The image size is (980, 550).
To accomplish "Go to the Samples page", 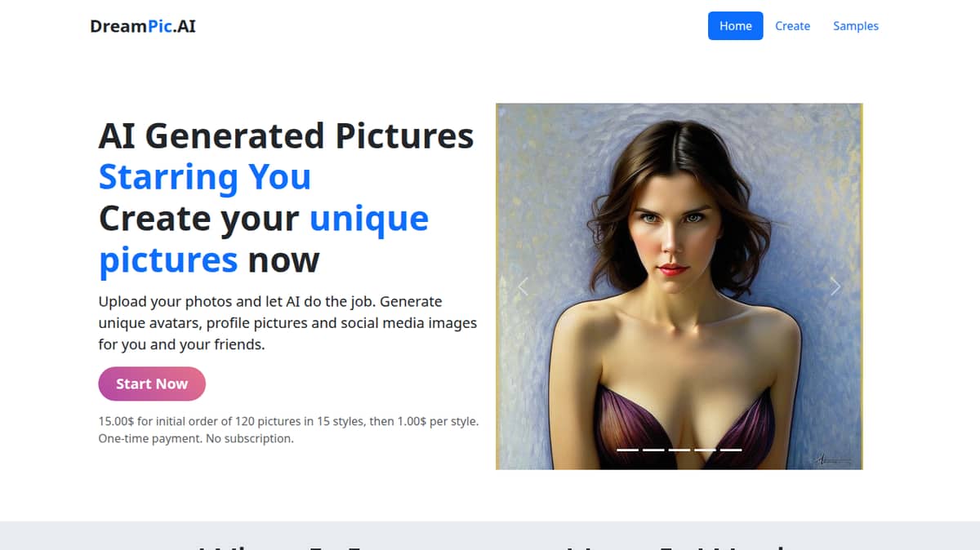I will [x=856, y=26].
